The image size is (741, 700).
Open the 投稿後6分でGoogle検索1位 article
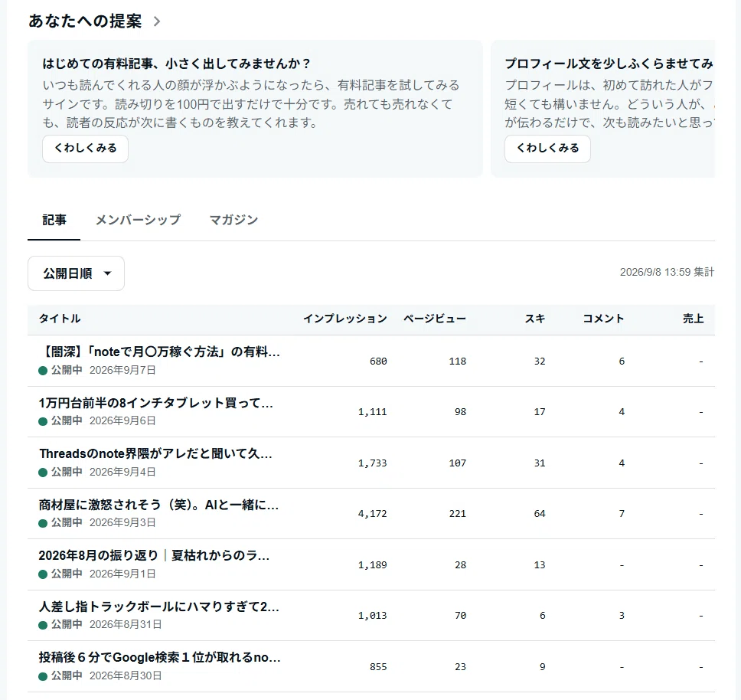pos(160,657)
